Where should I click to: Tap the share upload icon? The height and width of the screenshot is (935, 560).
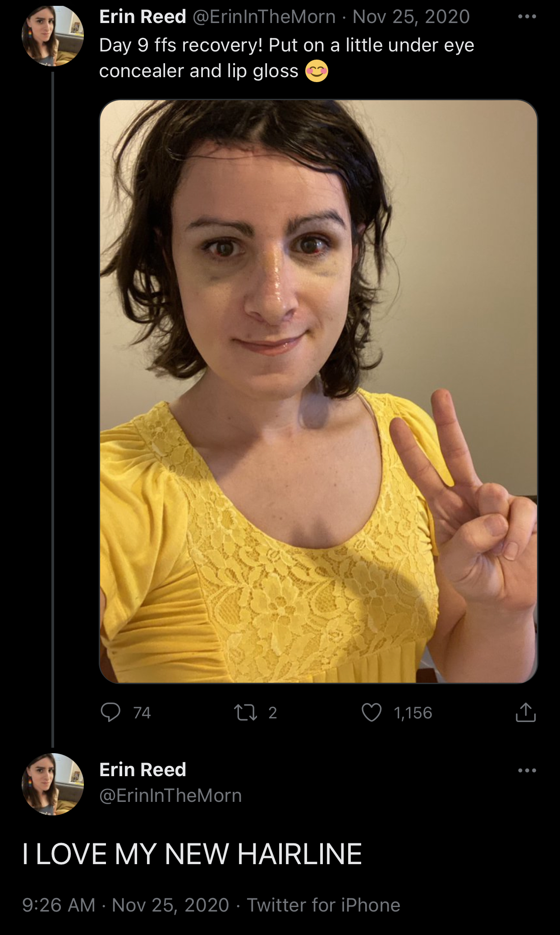(x=525, y=713)
